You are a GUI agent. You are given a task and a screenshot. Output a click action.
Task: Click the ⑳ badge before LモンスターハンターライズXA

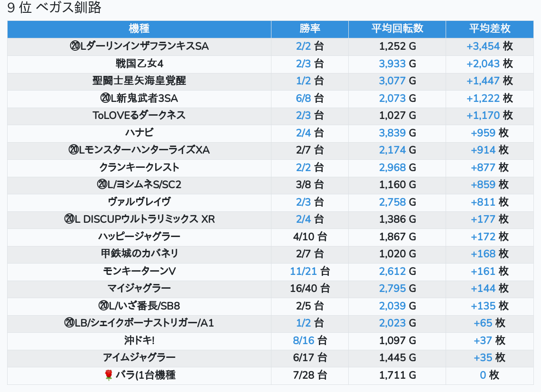pyautogui.click(x=74, y=150)
